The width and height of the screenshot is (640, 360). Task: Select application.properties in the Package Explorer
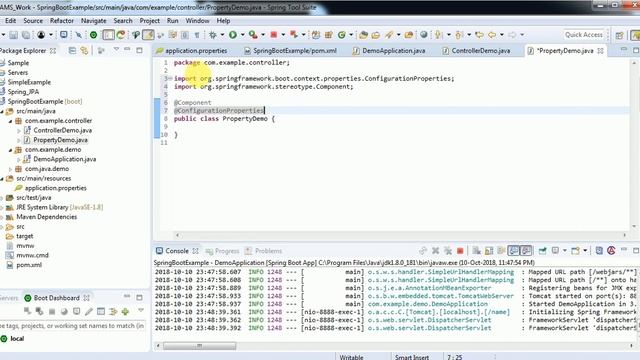56,188
